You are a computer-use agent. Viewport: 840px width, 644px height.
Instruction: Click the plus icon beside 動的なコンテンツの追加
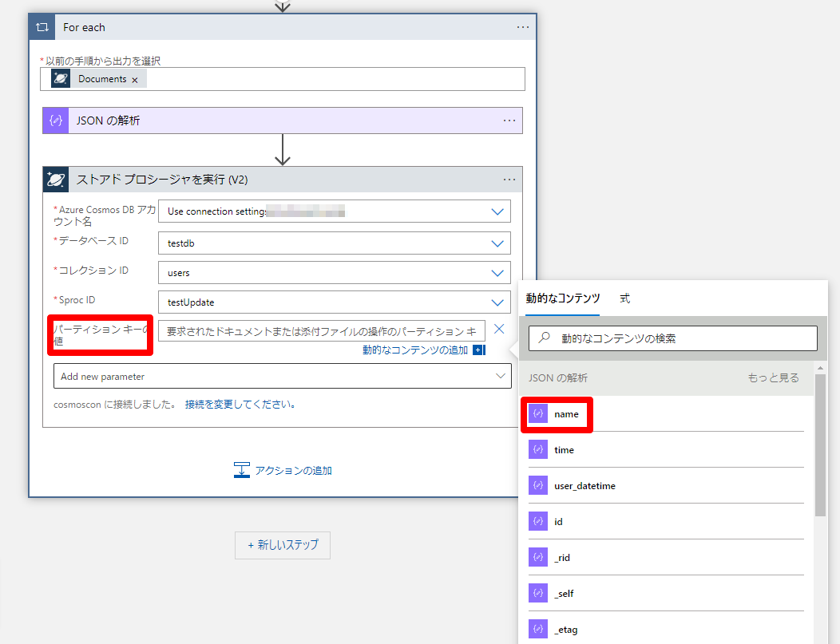tap(479, 350)
